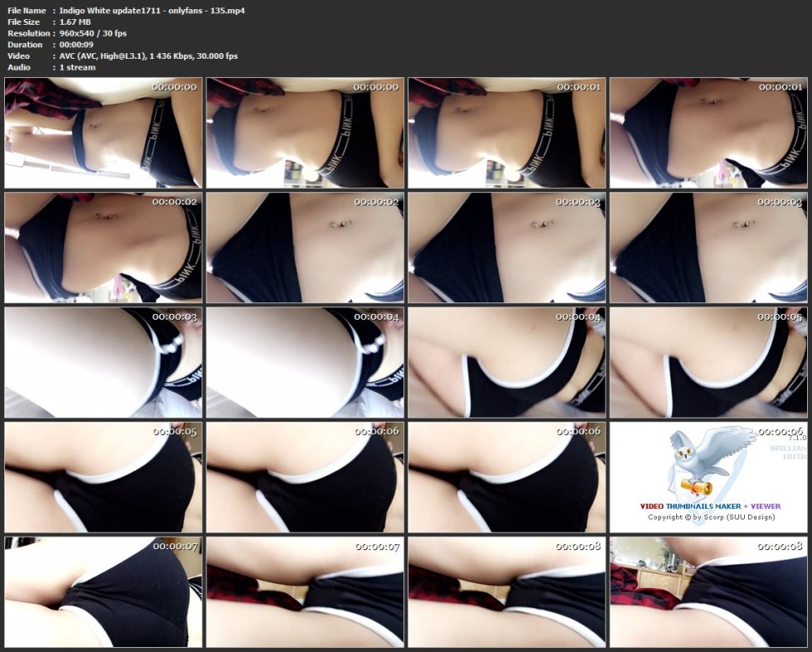The image size is (812, 652).
Task: Click the Video Thumbnails Maker + Viewer text
Action: 709,505
